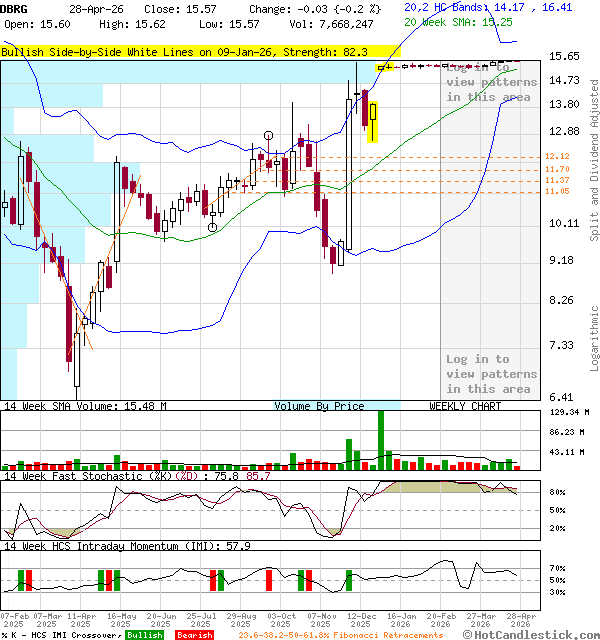The width and height of the screenshot is (600, 640).
Task: Click the red Bearish legend badge
Action: tap(192, 635)
